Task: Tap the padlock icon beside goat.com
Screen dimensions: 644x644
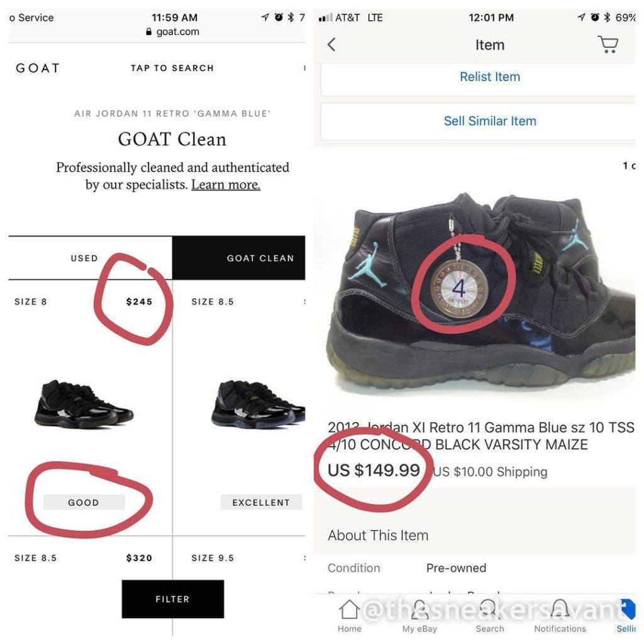Action: [148, 31]
